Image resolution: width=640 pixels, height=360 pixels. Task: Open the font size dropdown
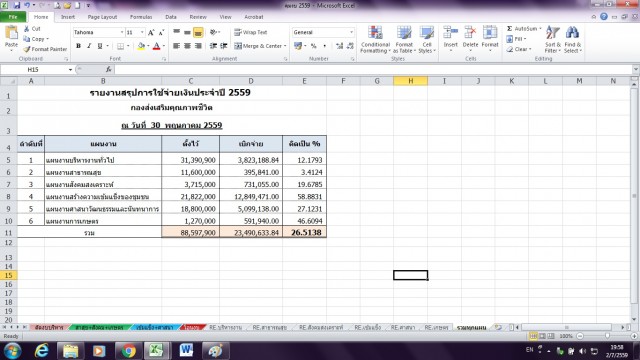tap(142, 32)
